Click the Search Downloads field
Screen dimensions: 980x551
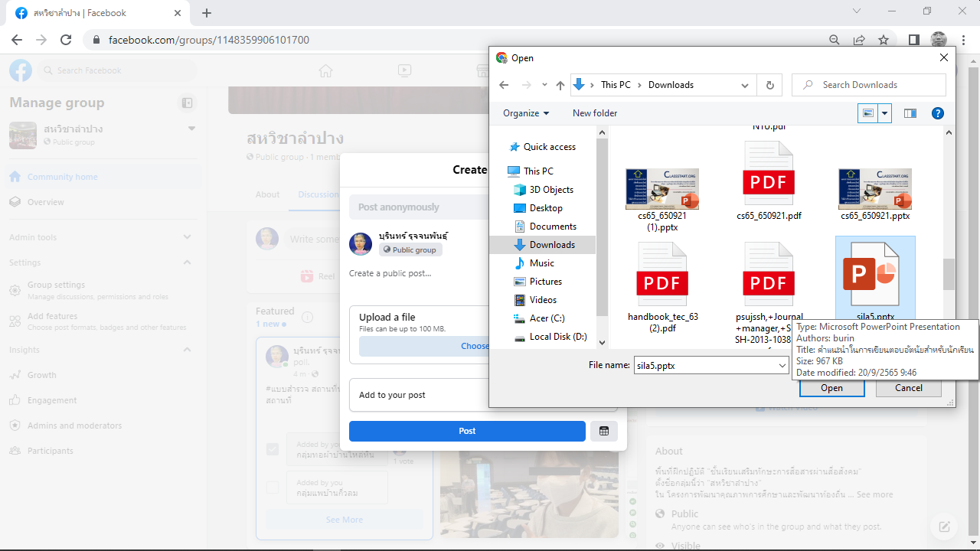(x=869, y=85)
